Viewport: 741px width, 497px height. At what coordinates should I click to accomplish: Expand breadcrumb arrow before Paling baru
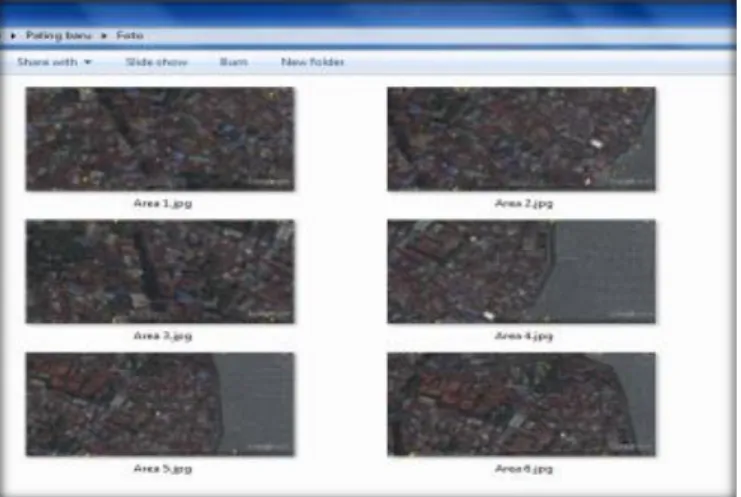(x=13, y=35)
